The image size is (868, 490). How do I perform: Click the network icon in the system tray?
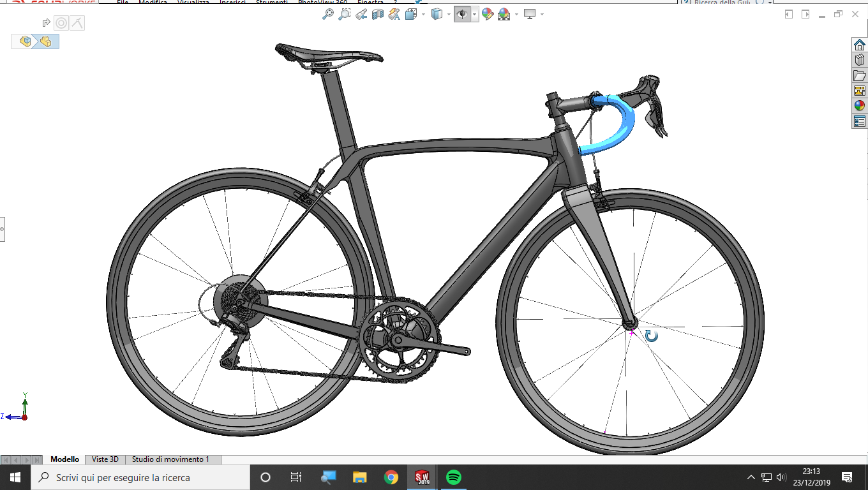pyautogui.click(x=767, y=477)
